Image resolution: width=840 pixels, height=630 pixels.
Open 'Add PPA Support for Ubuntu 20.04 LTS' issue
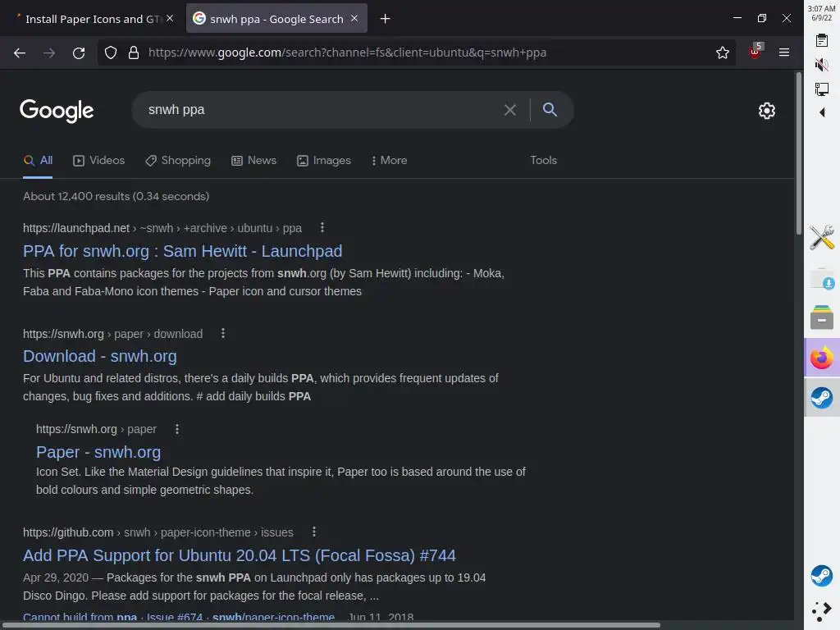coord(240,555)
